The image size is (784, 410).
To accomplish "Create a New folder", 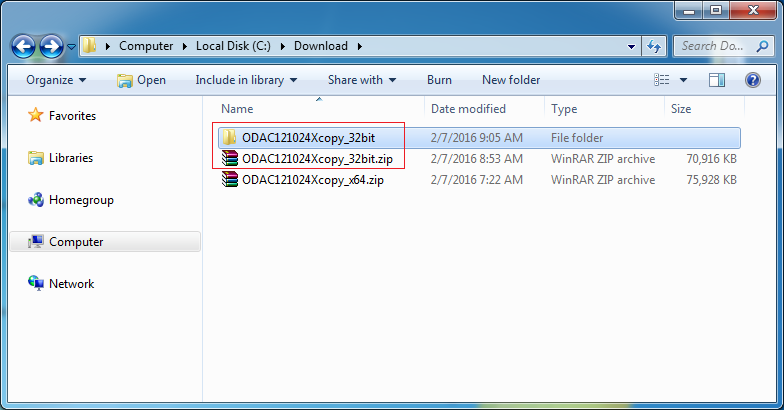I will pyautogui.click(x=511, y=80).
